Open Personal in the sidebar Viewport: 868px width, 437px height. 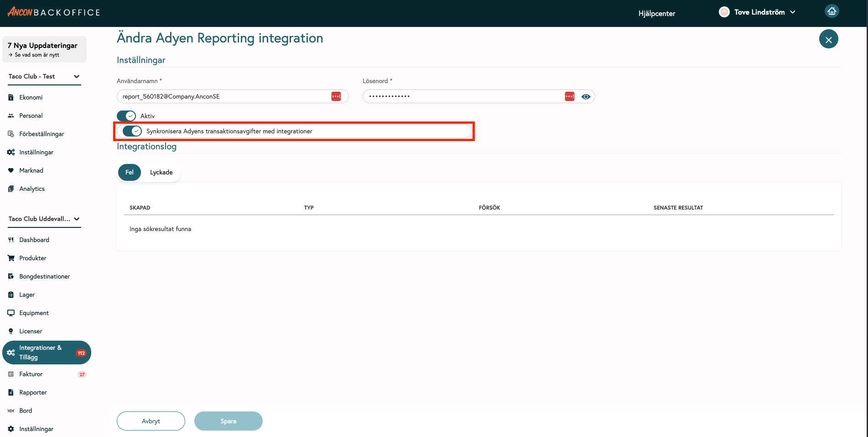(31, 116)
